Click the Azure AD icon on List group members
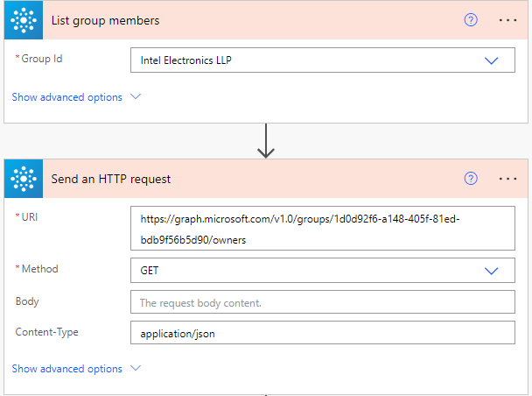The height and width of the screenshot is (396, 532). 24,20
